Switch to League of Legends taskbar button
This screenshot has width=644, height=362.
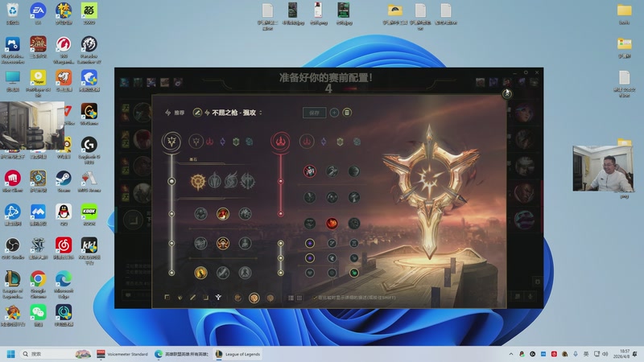click(238, 354)
